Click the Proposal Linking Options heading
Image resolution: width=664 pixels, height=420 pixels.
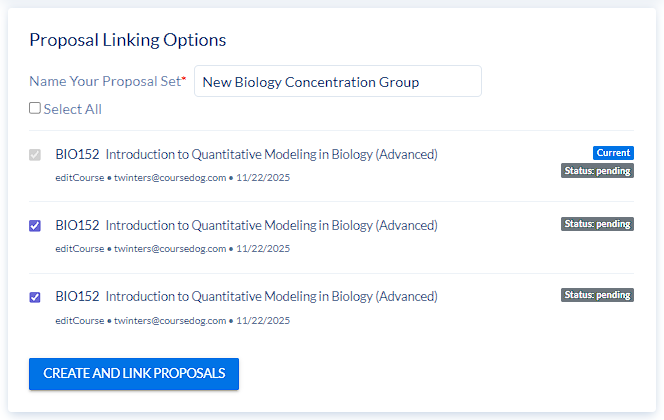coord(127,40)
